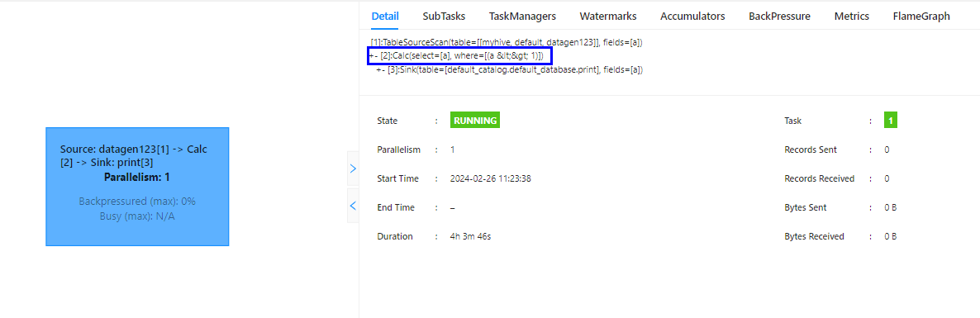This screenshot has width=980, height=318.
Task: Click the Sink print plan line
Action: pyautogui.click(x=509, y=70)
